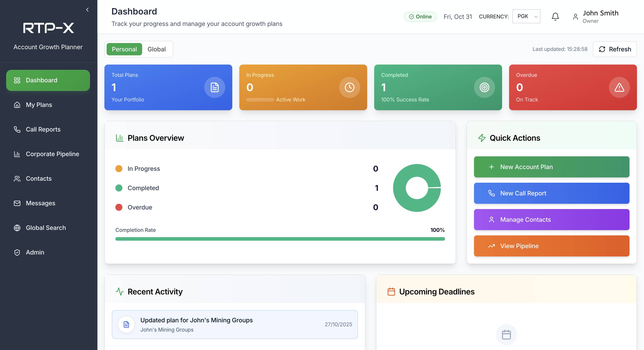Click the Online status badge
Image resolution: width=644 pixels, height=350 pixels.
420,16
